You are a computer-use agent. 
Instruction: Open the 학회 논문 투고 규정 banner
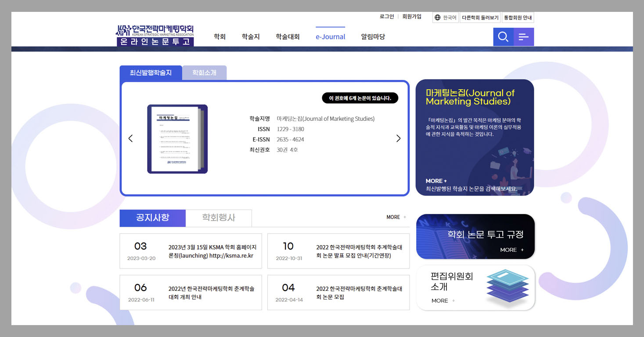click(475, 236)
